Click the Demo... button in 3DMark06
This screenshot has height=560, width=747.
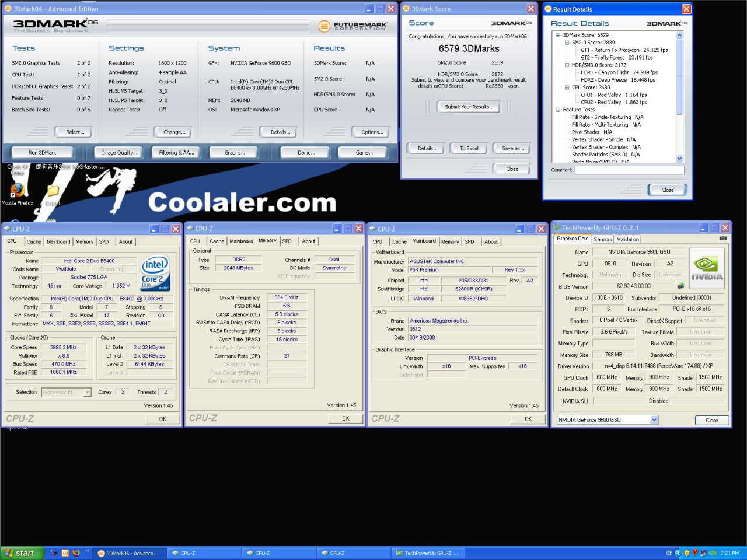coord(306,153)
